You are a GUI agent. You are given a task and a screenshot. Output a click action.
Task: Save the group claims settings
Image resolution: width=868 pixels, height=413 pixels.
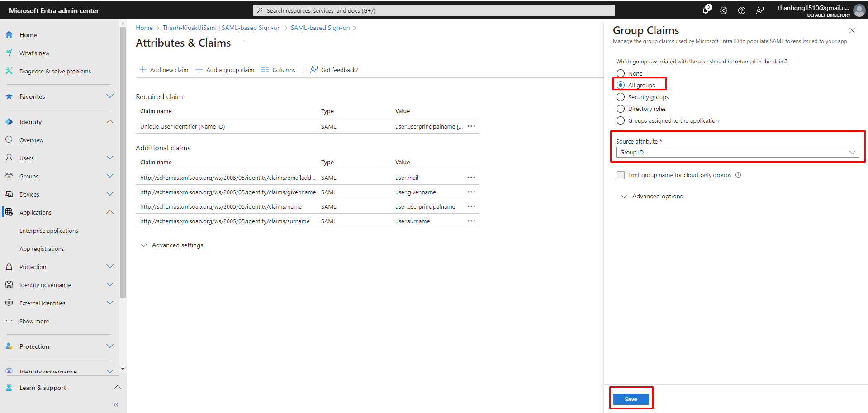[631, 399]
